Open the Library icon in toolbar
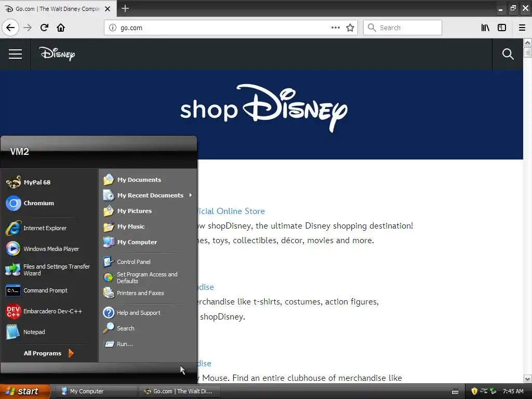The width and height of the screenshot is (532, 399). [x=485, y=28]
